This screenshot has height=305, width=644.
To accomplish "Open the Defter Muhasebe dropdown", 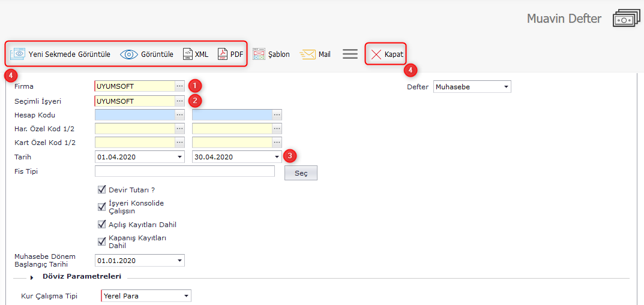I will tap(506, 87).
